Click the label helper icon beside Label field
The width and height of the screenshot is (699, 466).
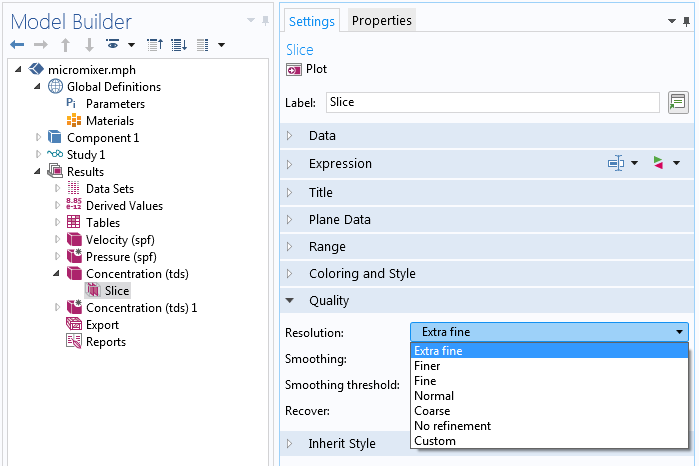(678, 103)
